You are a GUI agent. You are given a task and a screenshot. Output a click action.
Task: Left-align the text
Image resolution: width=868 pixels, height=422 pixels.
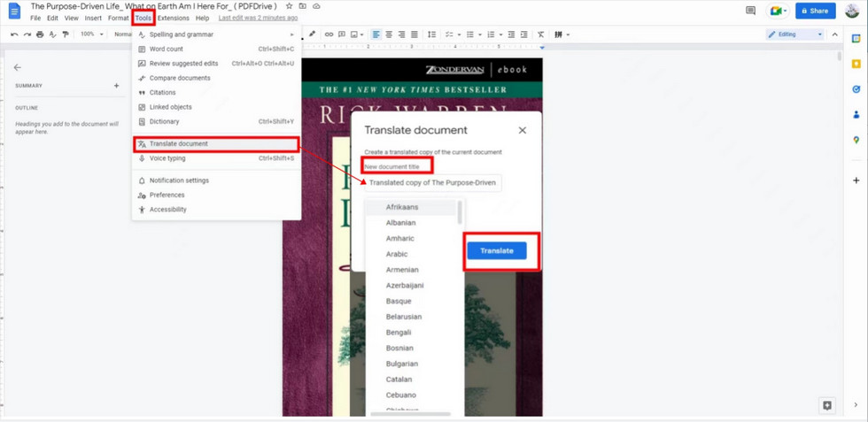point(376,35)
